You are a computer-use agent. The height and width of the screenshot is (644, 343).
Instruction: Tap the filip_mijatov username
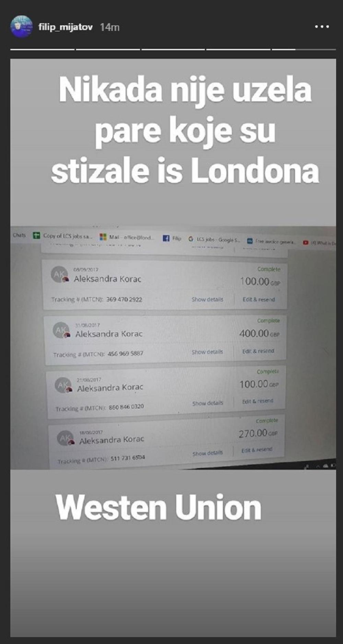tap(66, 27)
